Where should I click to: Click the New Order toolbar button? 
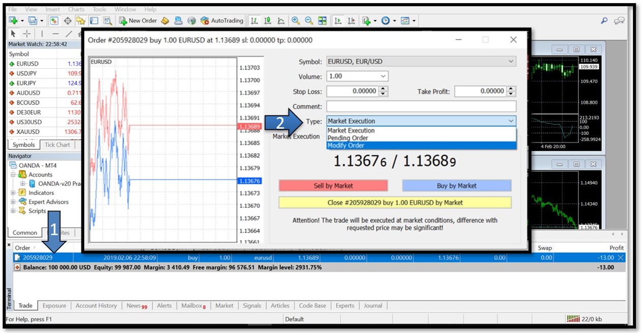point(138,21)
